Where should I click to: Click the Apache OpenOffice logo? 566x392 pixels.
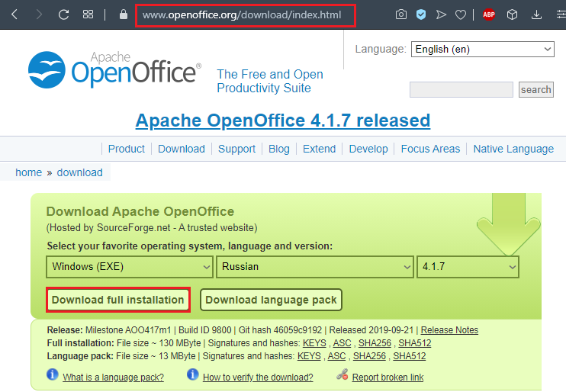tap(114, 69)
